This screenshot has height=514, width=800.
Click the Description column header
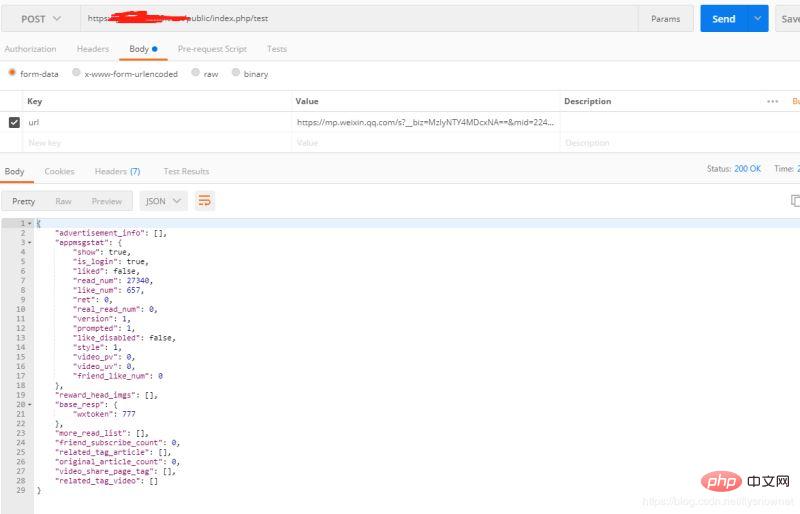tap(587, 101)
